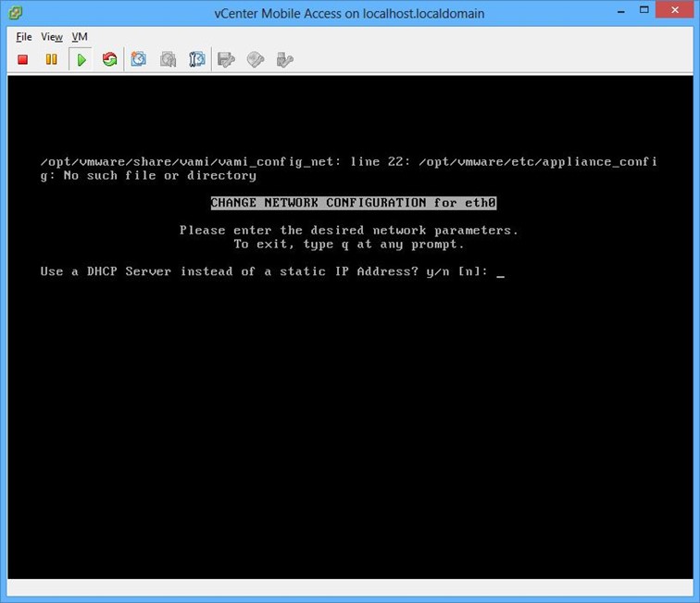Revert to the current snapshot icon

click(x=168, y=59)
